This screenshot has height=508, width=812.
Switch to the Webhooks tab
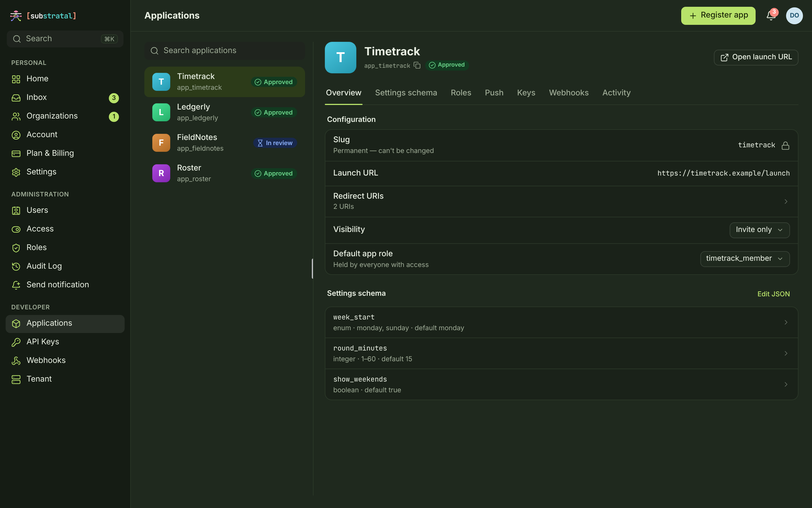pos(569,93)
